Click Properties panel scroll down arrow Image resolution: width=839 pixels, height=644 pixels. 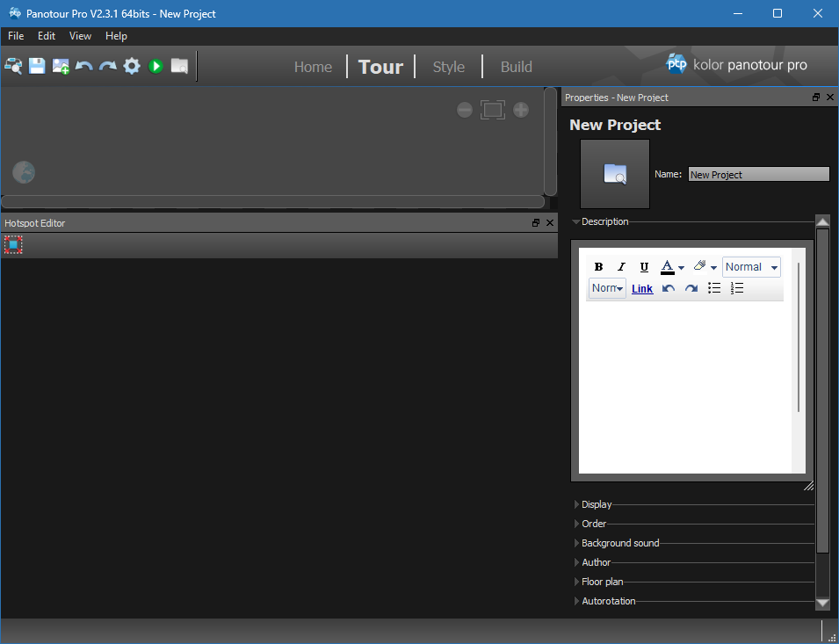pyautogui.click(x=822, y=603)
